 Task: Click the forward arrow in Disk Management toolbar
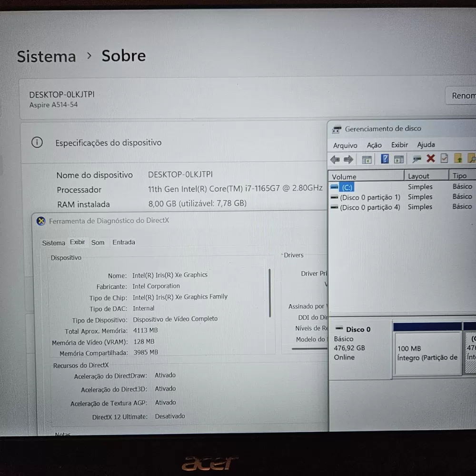(348, 159)
